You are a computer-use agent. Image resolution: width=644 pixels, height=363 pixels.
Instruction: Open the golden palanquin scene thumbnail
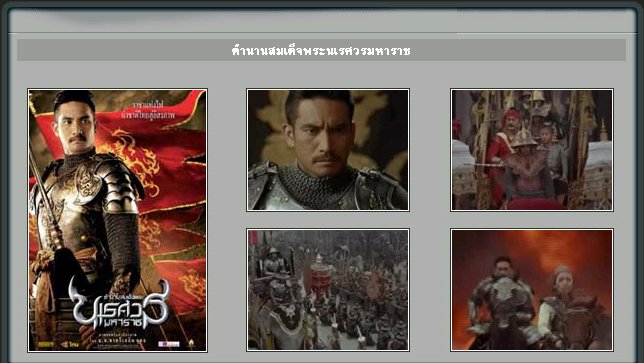(x=532, y=150)
